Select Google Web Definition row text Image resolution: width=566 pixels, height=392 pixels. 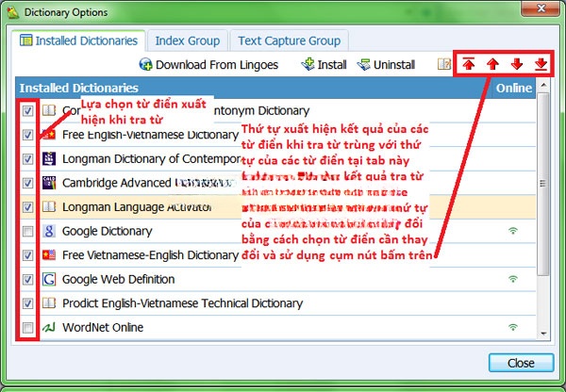[x=119, y=279]
